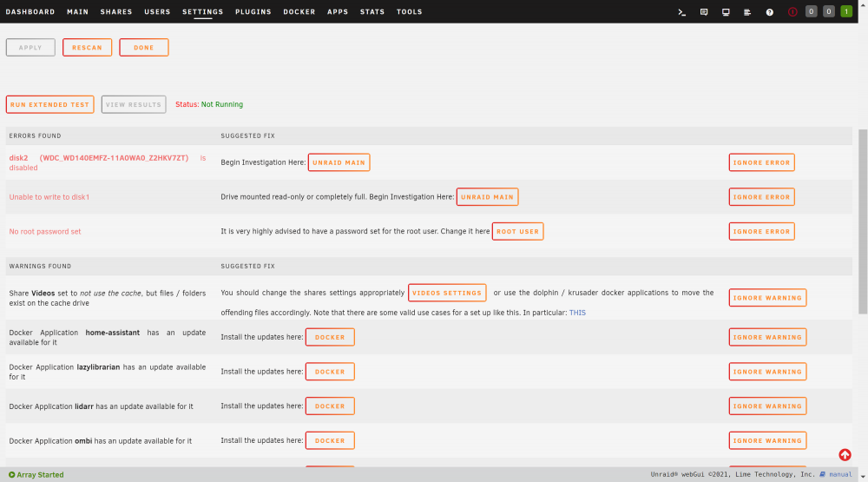Open the terminal icon in header
This screenshot has width=868, height=482.
point(682,12)
